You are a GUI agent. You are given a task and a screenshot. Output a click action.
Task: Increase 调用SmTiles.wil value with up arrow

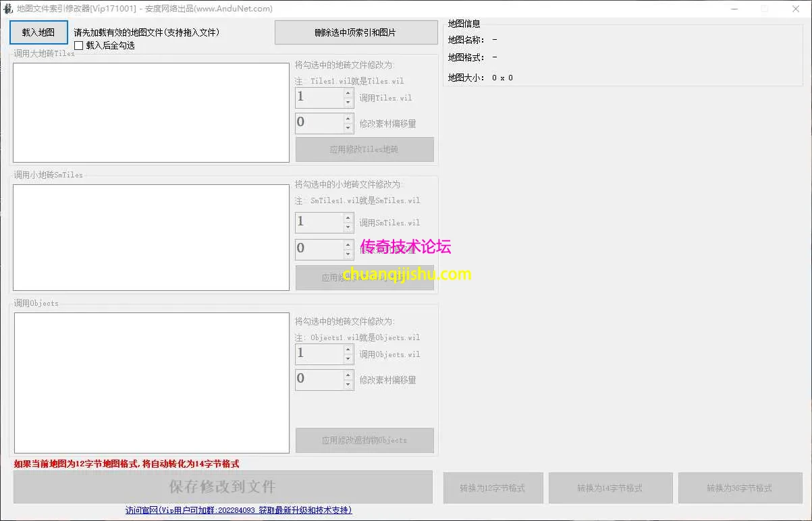(348, 217)
